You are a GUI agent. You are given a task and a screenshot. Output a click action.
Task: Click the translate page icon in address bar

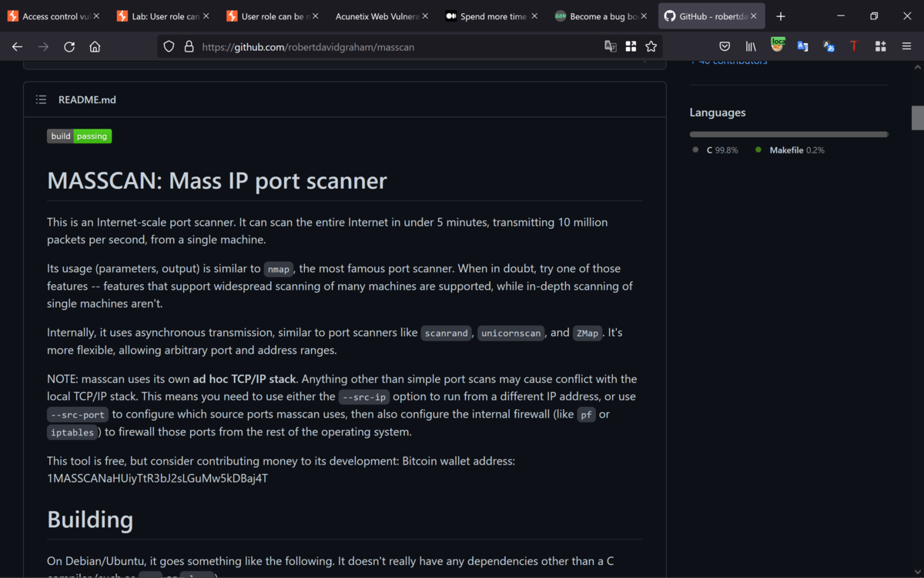[611, 46]
